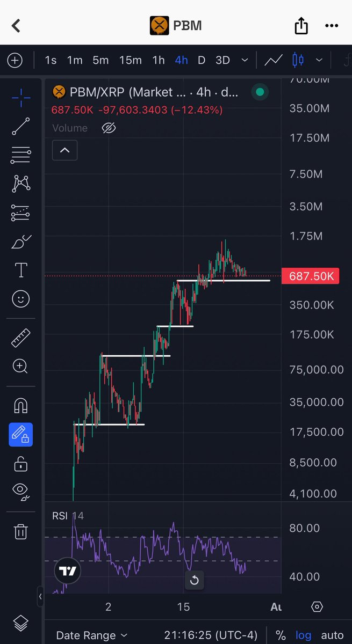352x644 pixels.
Task: Switch to the 5m timeframe
Action: tap(100, 60)
